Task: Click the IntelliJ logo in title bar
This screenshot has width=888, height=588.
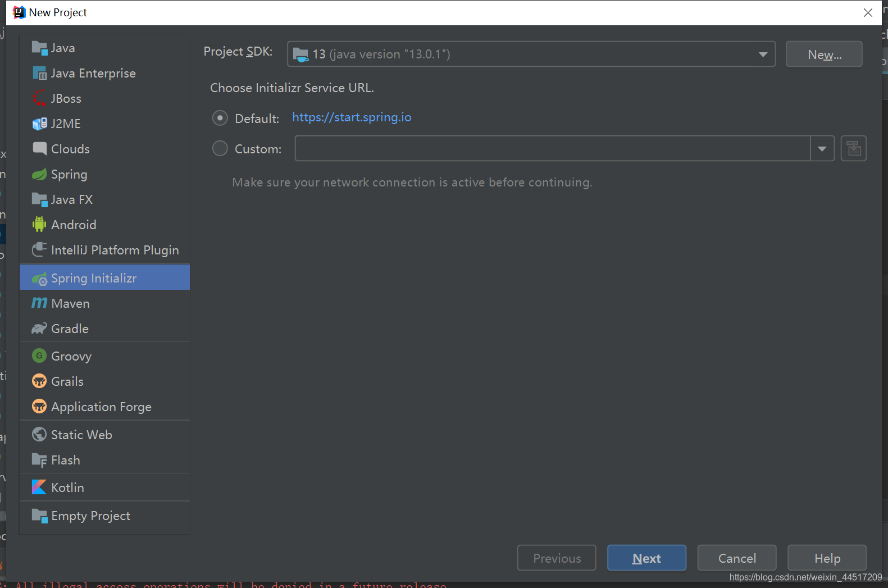Action: [x=19, y=12]
